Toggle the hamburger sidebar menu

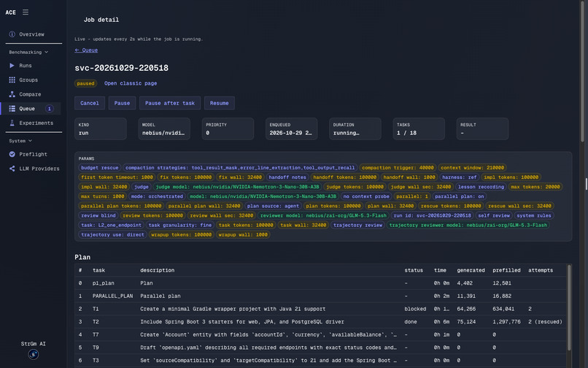pyautogui.click(x=25, y=12)
